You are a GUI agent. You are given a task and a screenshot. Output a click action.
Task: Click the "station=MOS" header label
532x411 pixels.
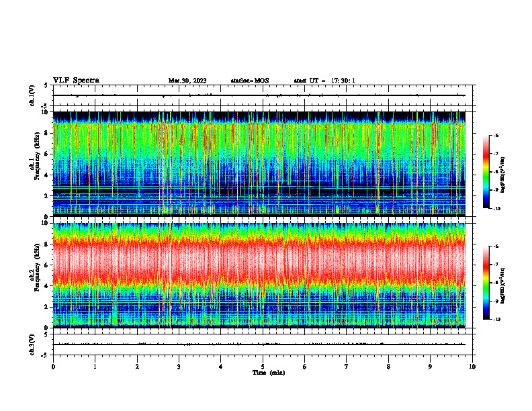[250, 81]
